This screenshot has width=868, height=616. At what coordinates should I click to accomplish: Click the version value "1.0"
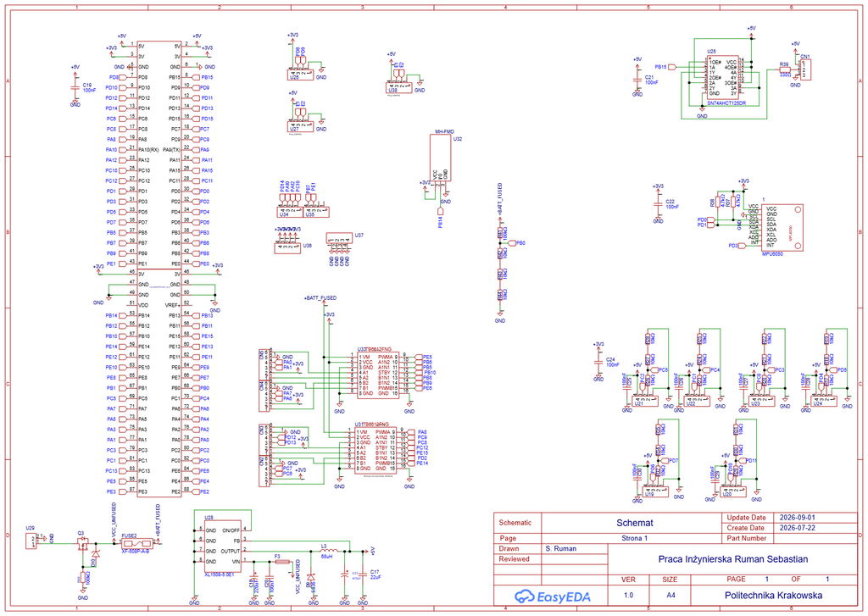tap(628, 596)
